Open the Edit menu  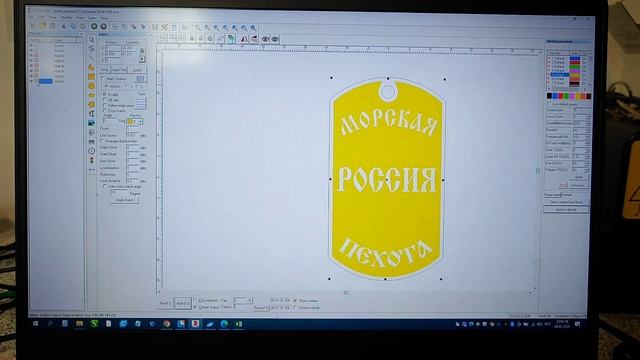[x=41, y=18]
